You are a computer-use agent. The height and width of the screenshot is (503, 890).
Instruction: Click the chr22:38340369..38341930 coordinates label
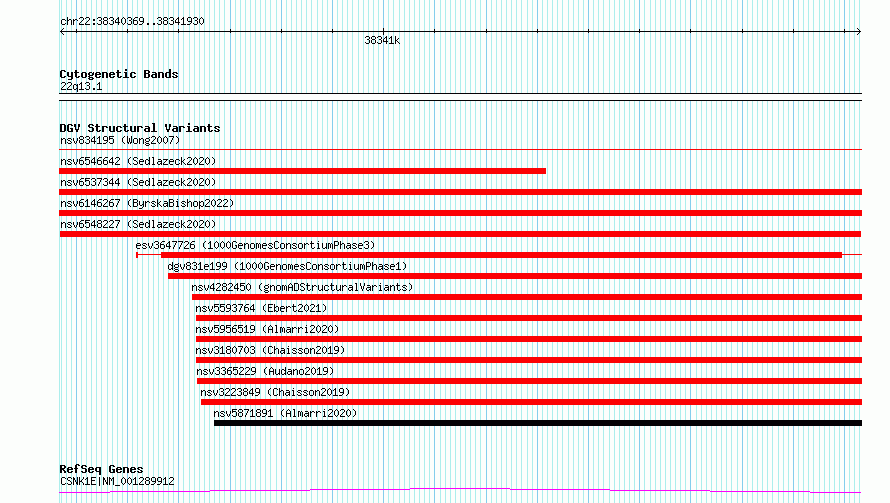(132, 21)
